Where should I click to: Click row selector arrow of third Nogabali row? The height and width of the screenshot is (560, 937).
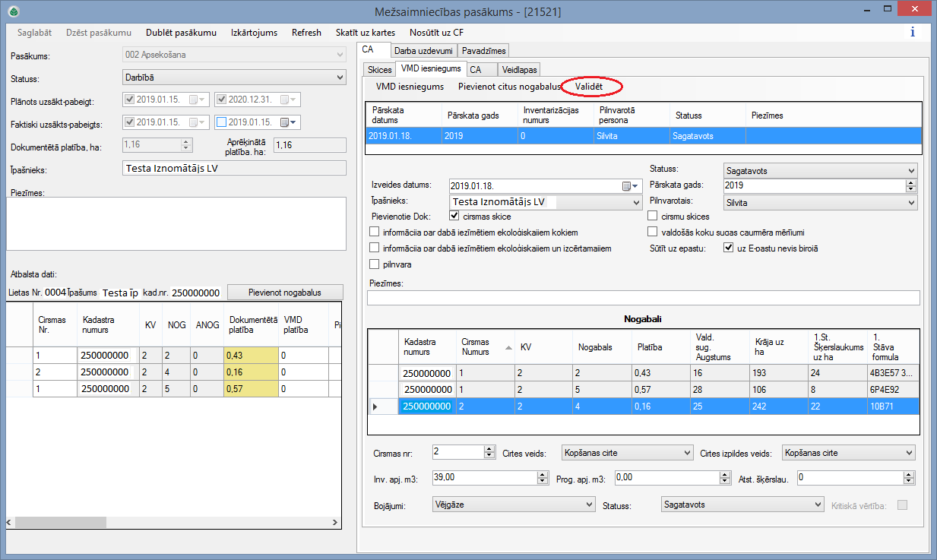[375, 407]
